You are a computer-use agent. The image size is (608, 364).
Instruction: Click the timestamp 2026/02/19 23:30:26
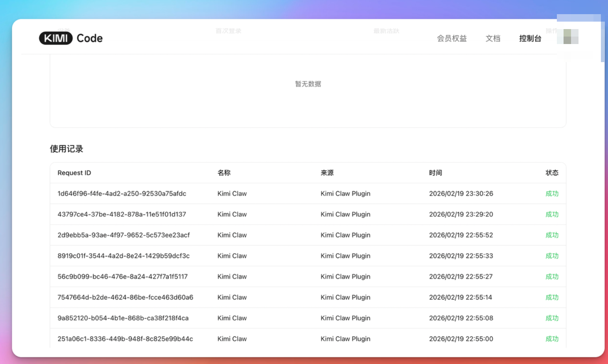click(461, 193)
